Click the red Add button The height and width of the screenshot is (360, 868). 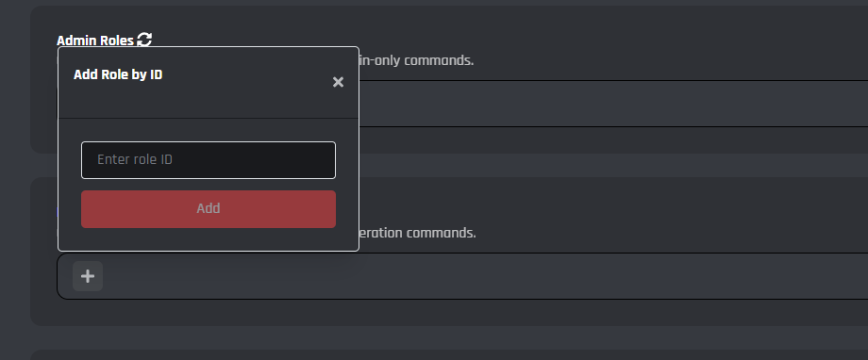(x=209, y=209)
